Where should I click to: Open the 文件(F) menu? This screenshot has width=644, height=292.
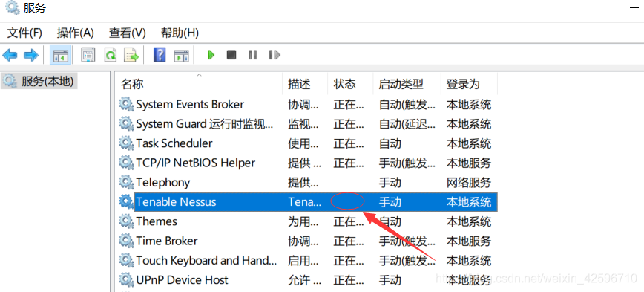(x=24, y=33)
